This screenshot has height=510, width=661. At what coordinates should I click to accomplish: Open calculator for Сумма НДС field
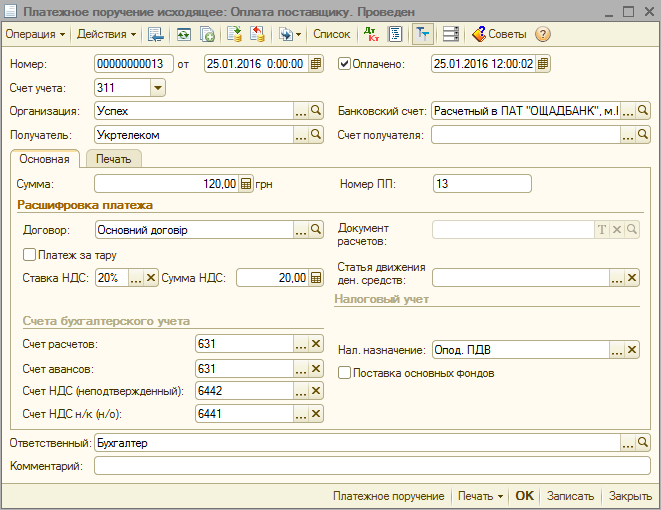tap(316, 278)
